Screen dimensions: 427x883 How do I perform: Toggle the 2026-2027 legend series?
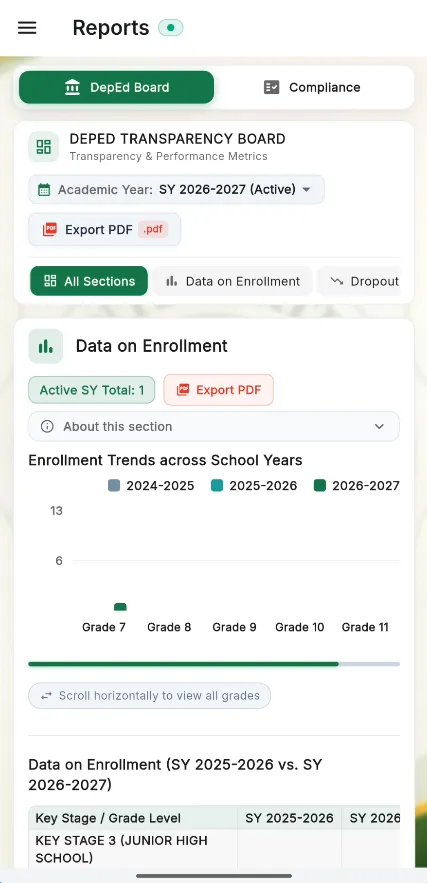click(357, 485)
